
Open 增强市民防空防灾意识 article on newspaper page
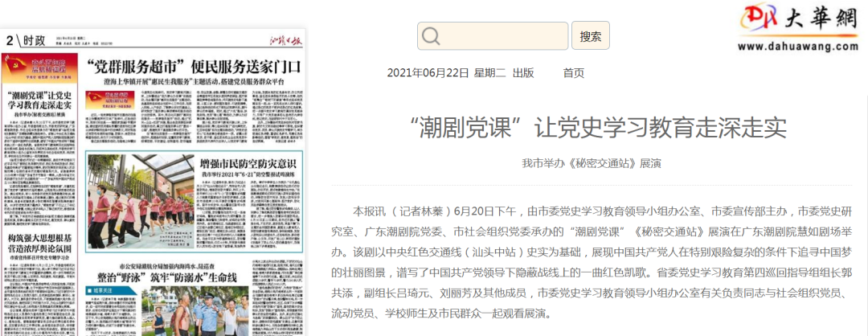click(248, 163)
